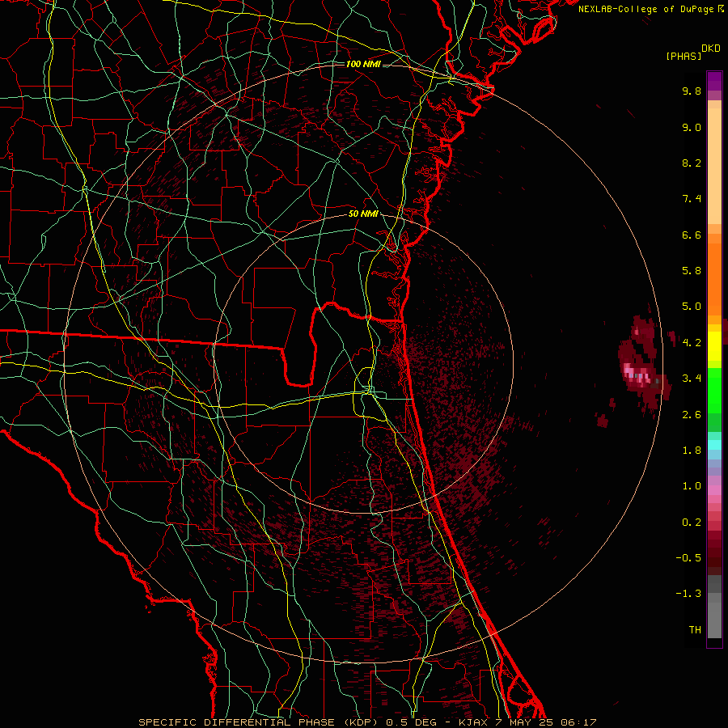This screenshot has width=728, height=728.
Task: Click the 100 NMI range ring label
Action: pos(363,64)
